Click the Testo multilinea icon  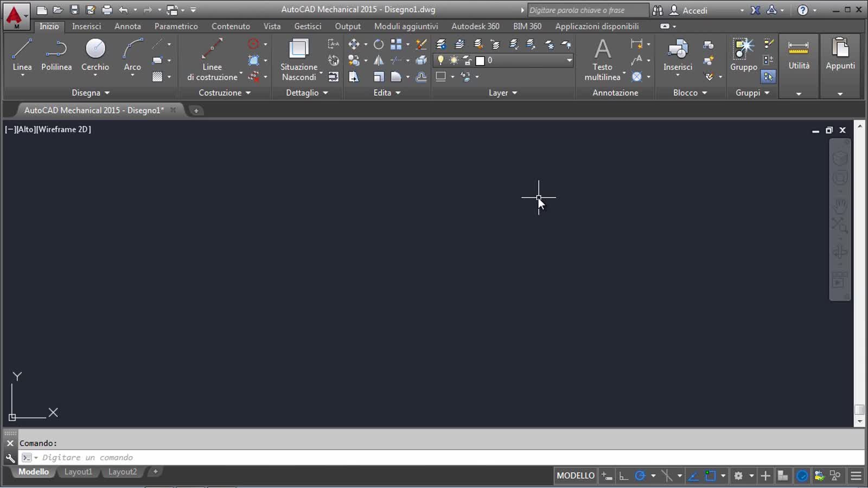[x=602, y=59]
